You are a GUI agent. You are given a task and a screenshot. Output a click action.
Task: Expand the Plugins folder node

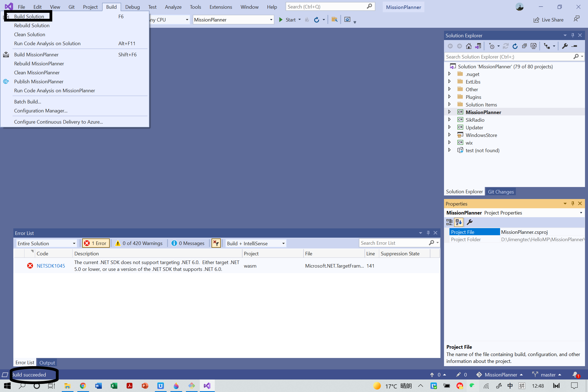click(449, 97)
